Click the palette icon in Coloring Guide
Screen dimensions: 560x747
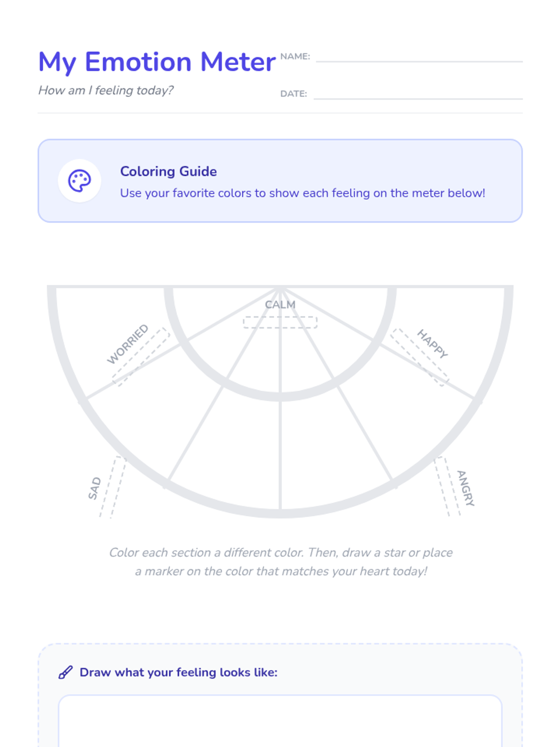pyautogui.click(x=79, y=181)
